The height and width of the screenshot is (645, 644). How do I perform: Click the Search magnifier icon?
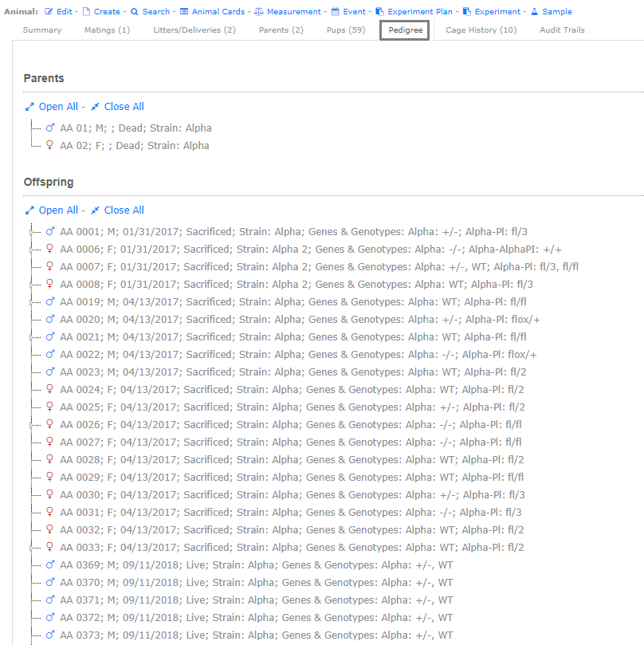coord(135,11)
